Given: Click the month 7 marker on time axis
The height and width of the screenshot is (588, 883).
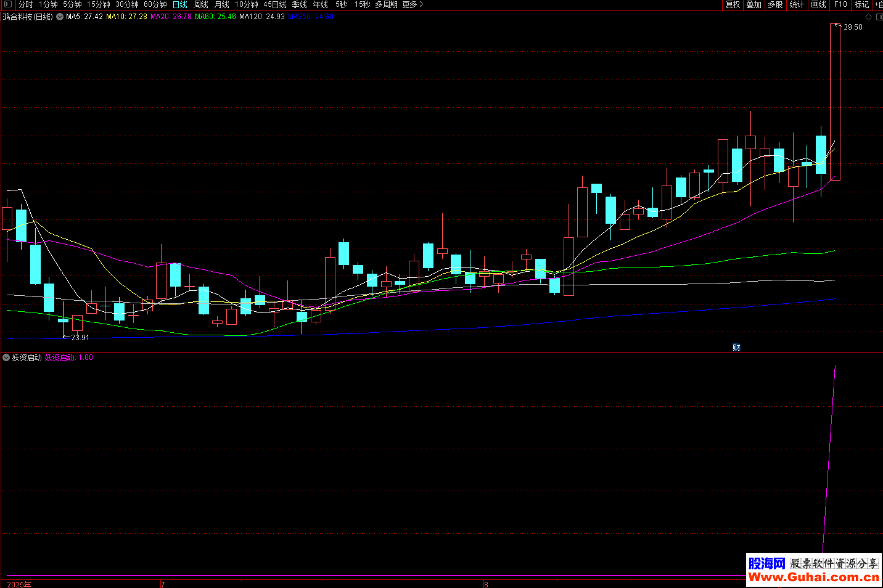Looking at the screenshot, I should (163, 584).
